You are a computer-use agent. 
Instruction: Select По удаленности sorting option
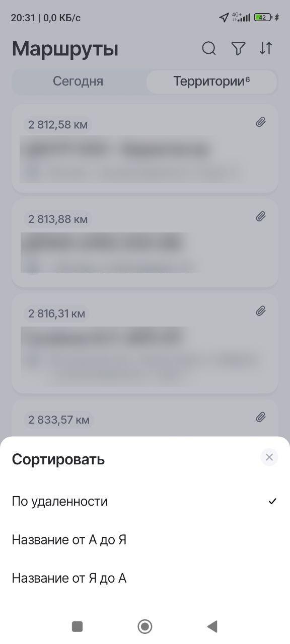145,502
